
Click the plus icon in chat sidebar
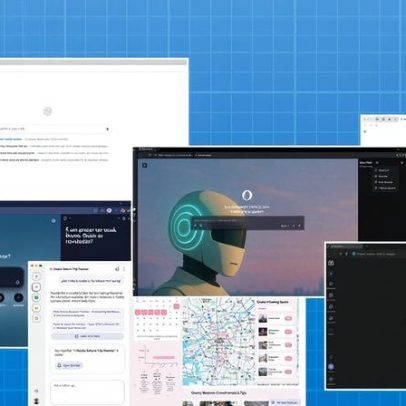pyautogui.click(x=37, y=277)
